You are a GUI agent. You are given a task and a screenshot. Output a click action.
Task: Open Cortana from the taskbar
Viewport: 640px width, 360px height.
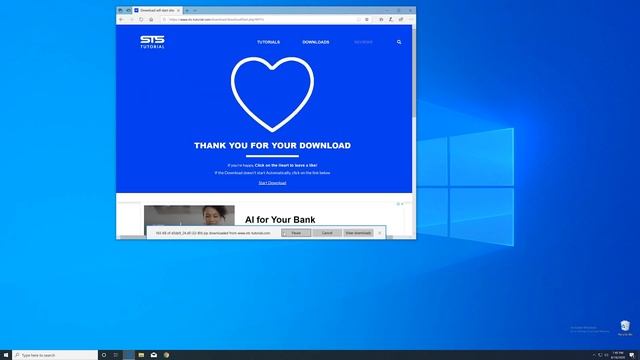(x=104, y=355)
